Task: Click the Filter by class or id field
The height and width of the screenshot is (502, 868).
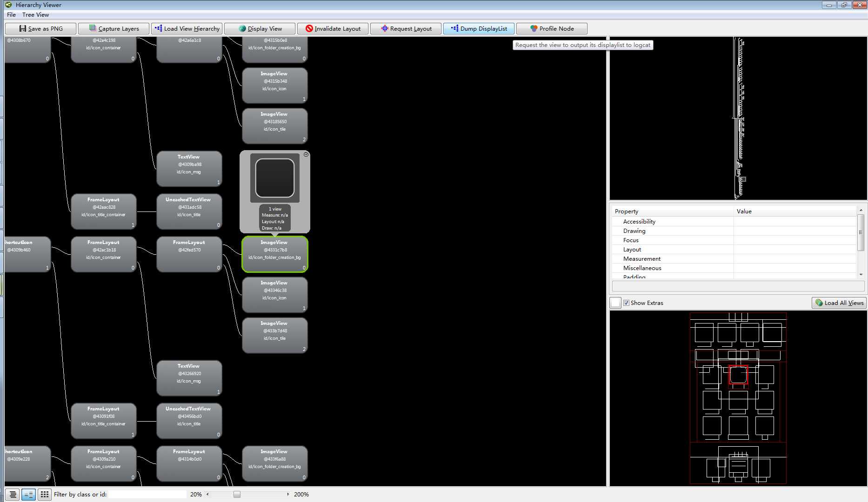Action: 147,495
